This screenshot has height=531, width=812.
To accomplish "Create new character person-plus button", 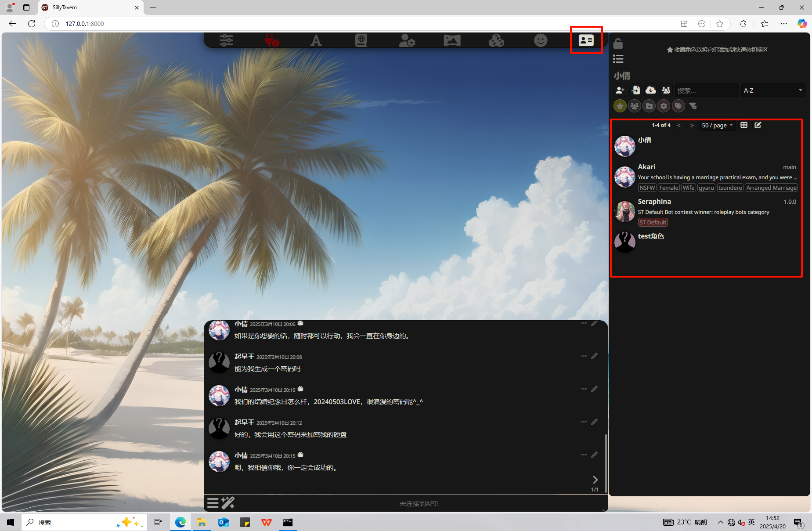I will pyautogui.click(x=620, y=90).
